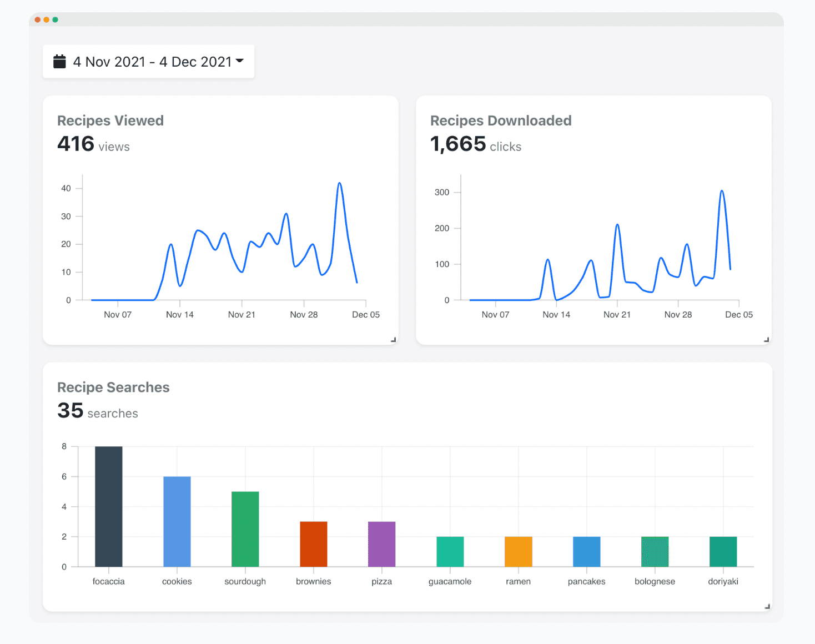This screenshot has width=815, height=644.
Task: Open the date range dropdown chevron
Action: [x=239, y=62]
